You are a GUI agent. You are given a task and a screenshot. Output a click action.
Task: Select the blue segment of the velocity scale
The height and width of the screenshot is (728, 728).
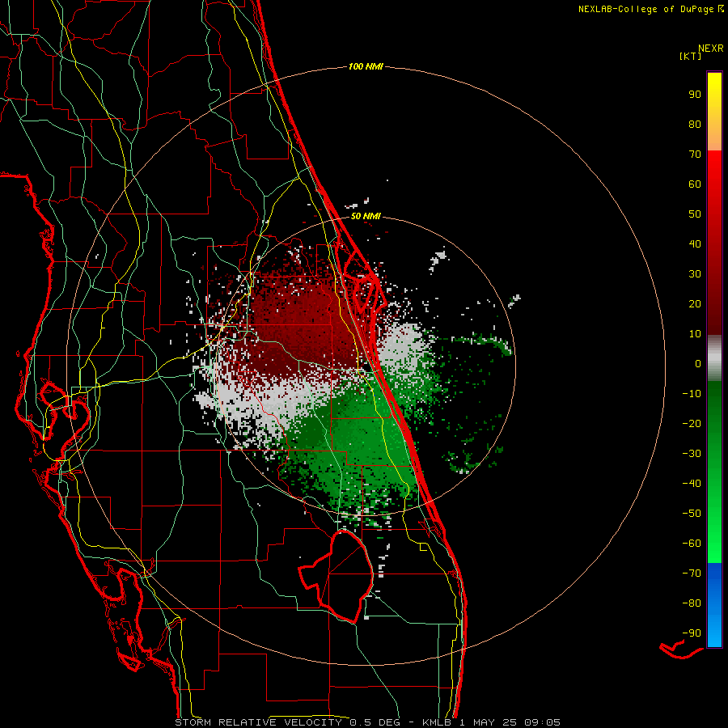[x=714, y=605]
